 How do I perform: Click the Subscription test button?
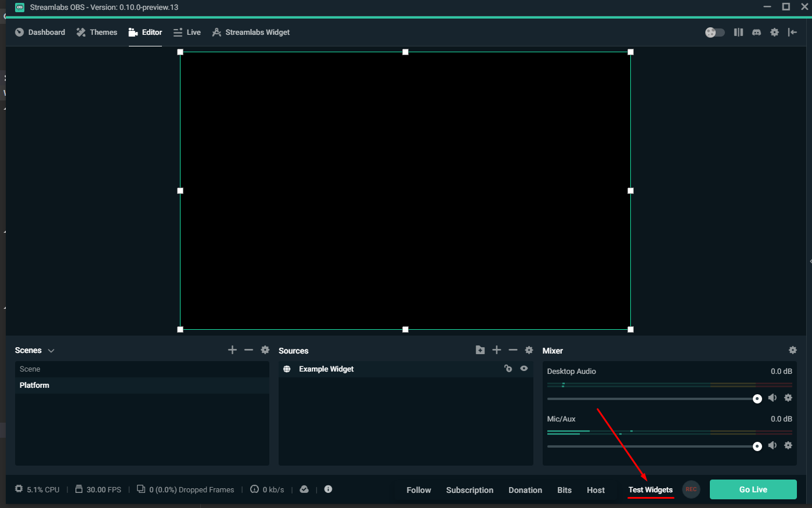coord(470,490)
